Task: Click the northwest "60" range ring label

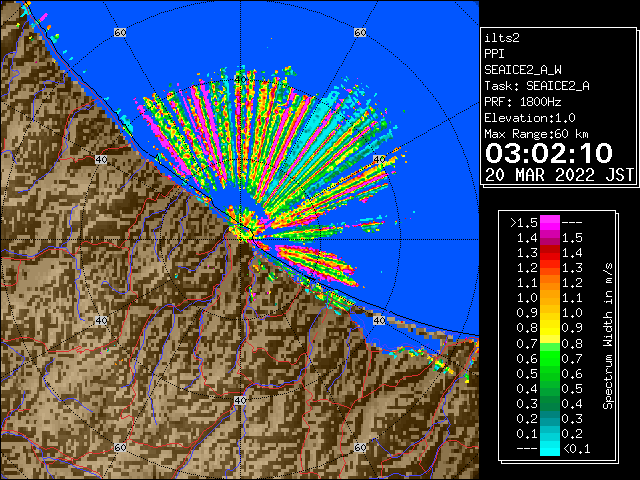Action: [x=120, y=33]
